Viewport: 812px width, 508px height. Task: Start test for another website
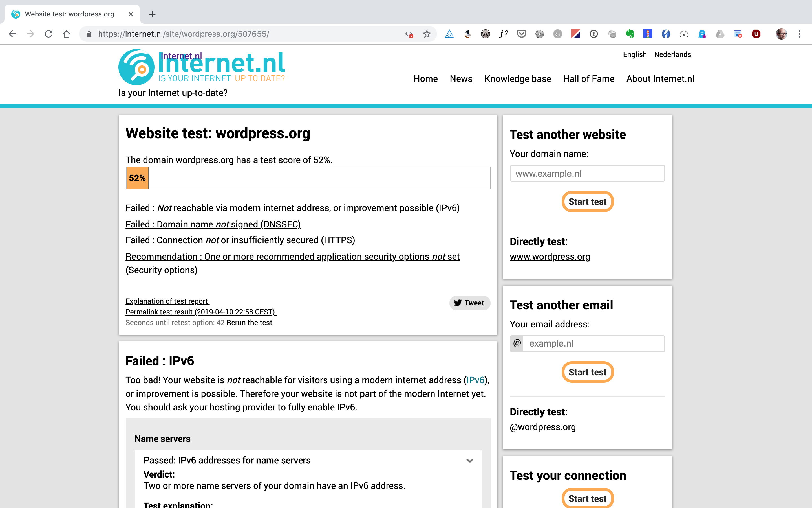[x=588, y=202]
